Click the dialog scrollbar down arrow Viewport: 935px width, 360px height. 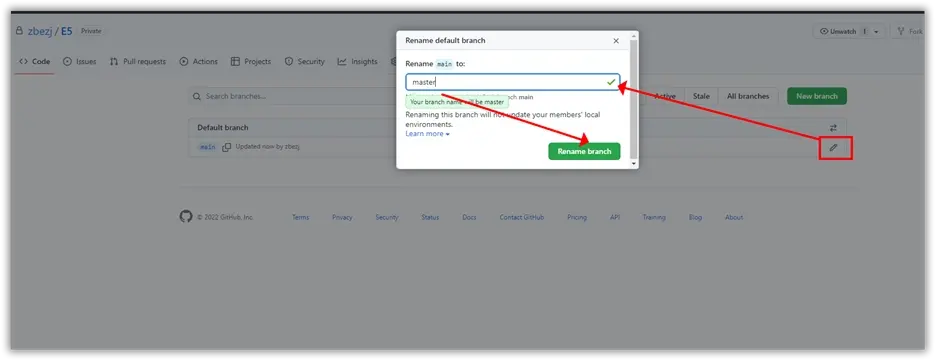click(x=633, y=163)
